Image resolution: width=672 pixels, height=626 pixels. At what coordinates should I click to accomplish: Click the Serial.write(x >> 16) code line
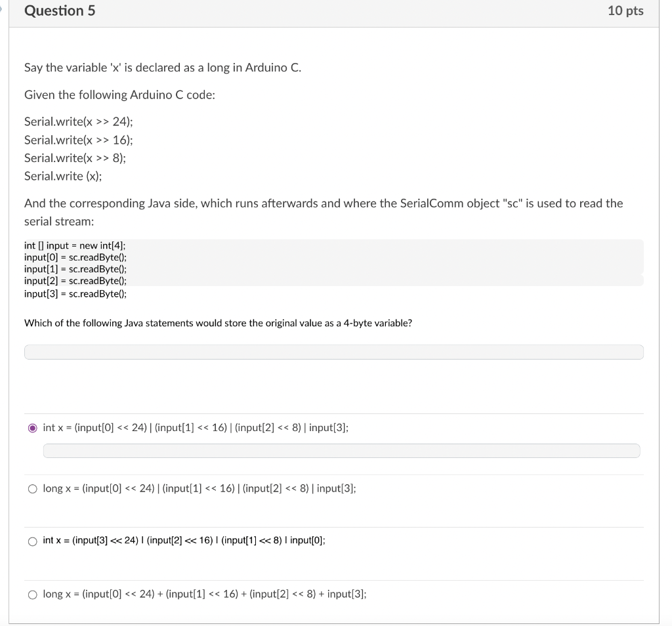click(78, 140)
